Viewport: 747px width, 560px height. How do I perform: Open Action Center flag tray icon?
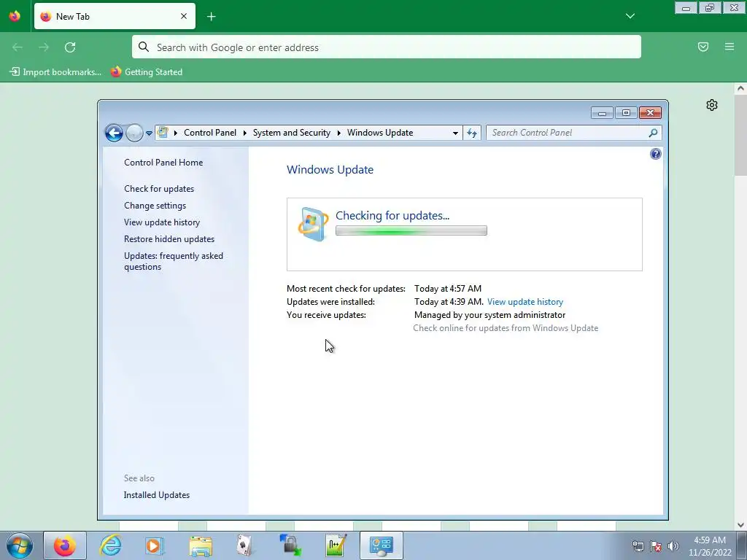tap(656, 546)
